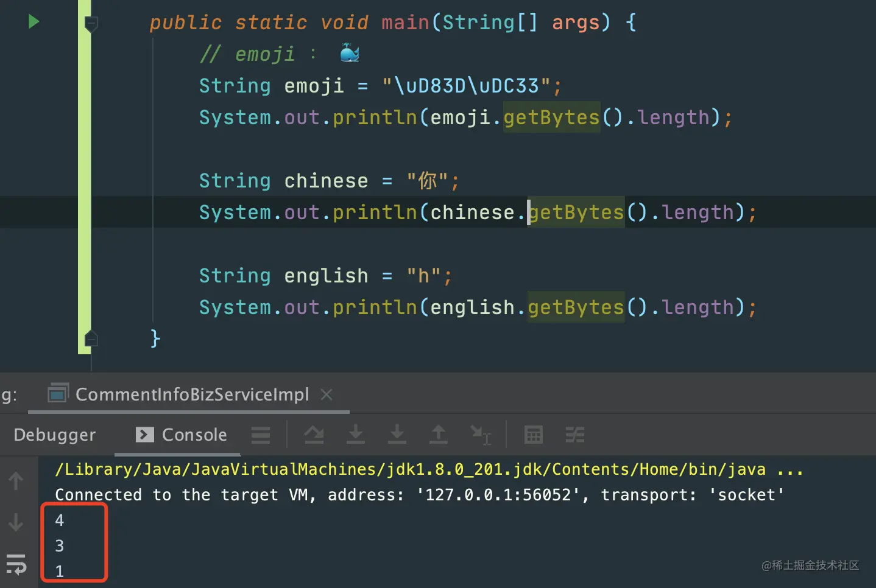Close the CommentInfoBizServiceImpl tab
Screen dimensions: 876x588
[x=327, y=394]
